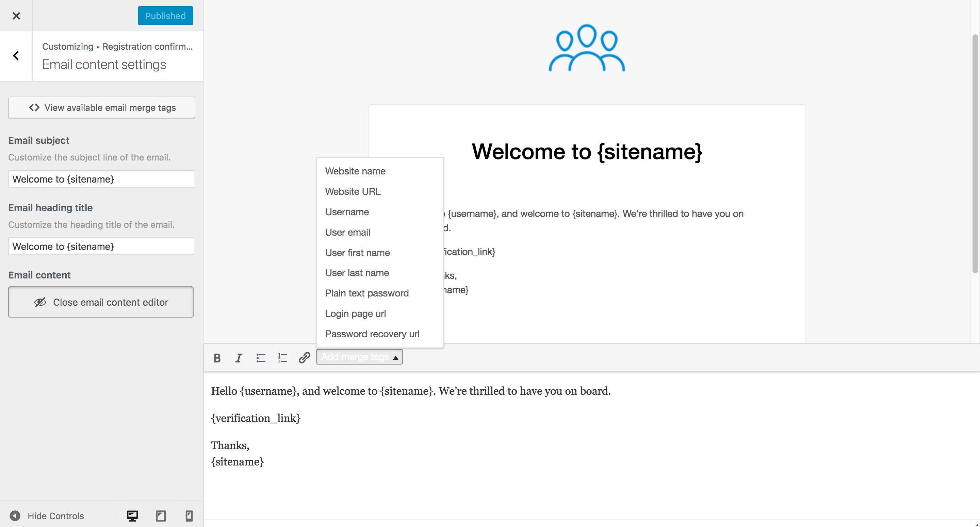The height and width of the screenshot is (527, 980).
Task: Switch to tablet preview mode
Action: [x=161, y=516]
